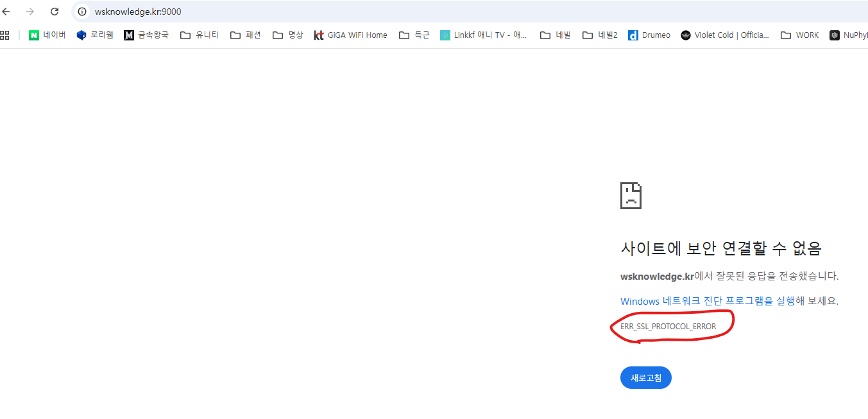Open the Drumeo bookmark
Screen dimensions: 868x419
[649, 35]
